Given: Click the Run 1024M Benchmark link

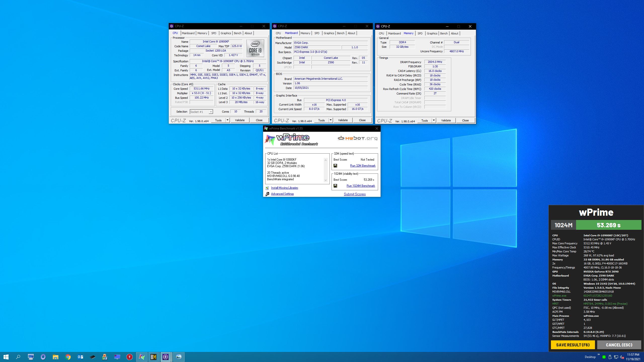Looking at the screenshot, I should pyautogui.click(x=361, y=186).
